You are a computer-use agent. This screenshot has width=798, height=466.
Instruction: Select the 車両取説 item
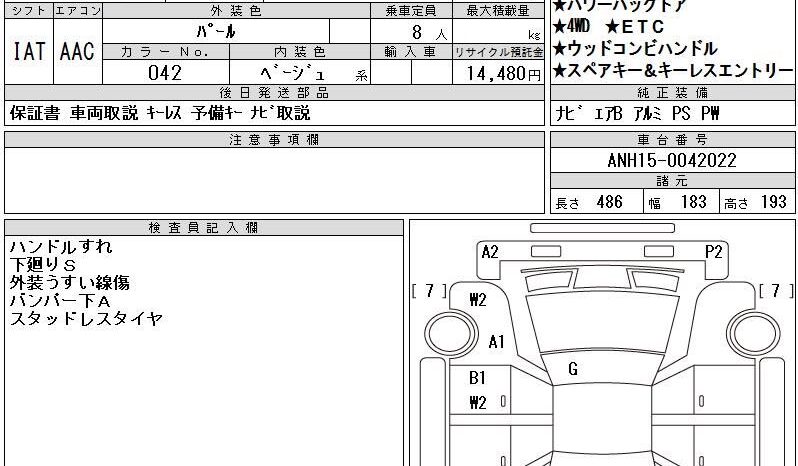(104, 113)
